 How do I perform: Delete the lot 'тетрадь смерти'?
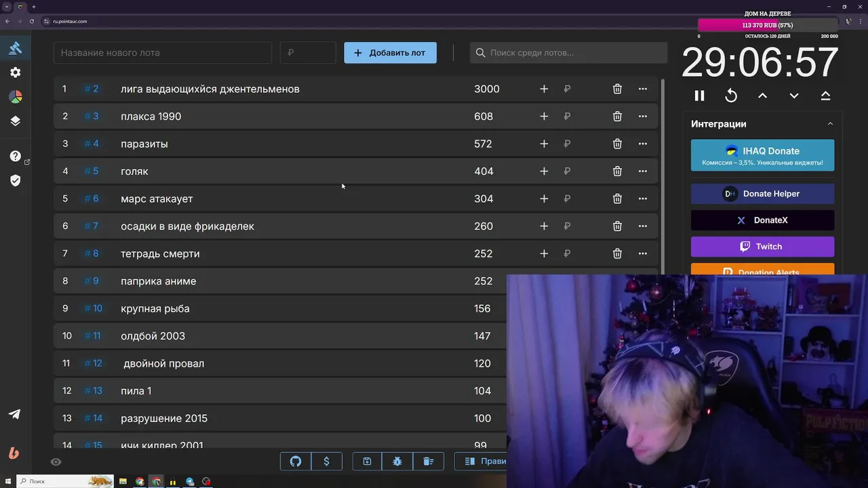click(x=617, y=253)
